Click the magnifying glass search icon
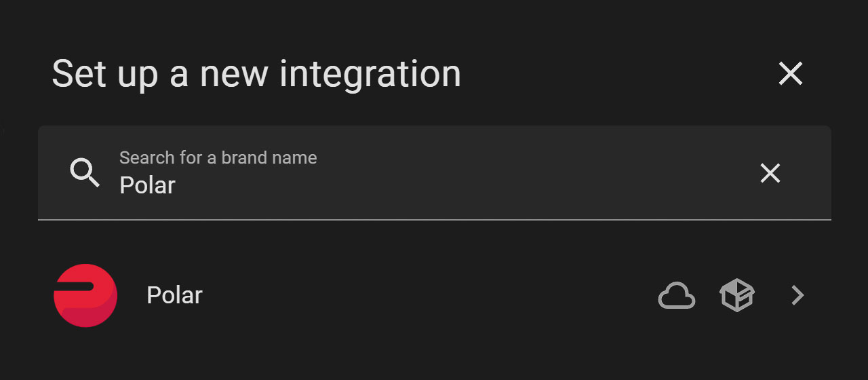868x380 pixels. 85,174
